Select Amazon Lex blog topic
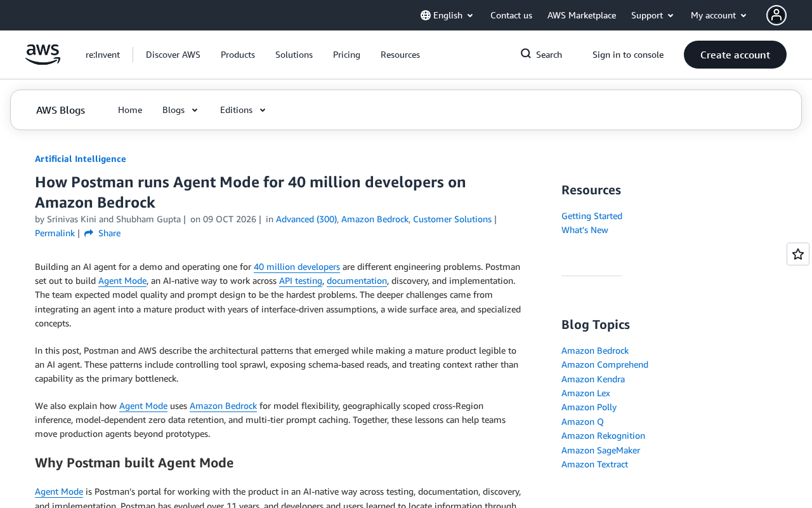The height and width of the screenshot is (508, 812). point(586,393)
